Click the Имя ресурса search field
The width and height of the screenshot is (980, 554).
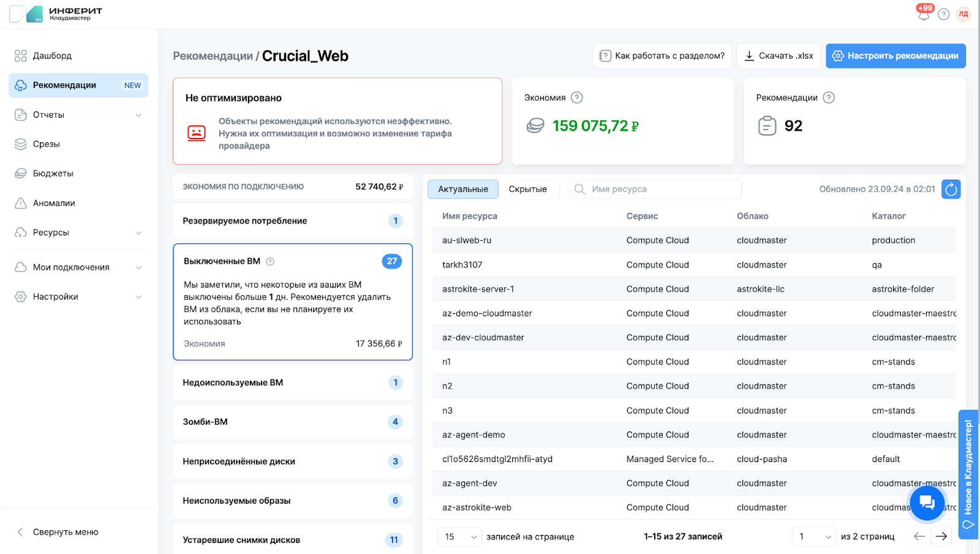tap(661, 189)
